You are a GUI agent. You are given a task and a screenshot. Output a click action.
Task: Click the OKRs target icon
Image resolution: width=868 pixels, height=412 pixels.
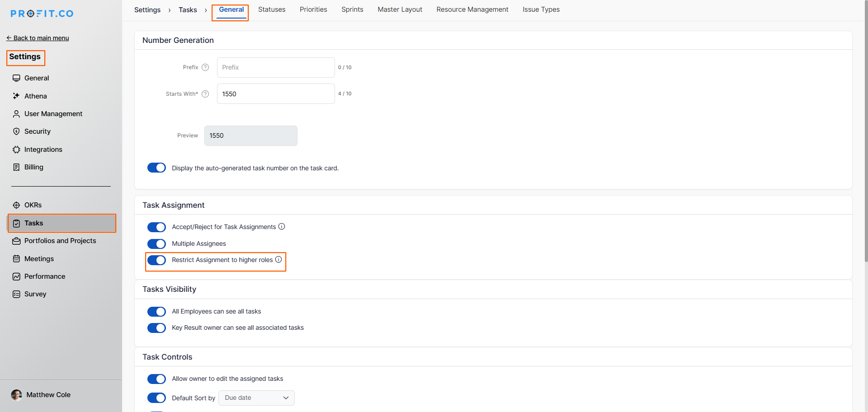coord(16,205)
